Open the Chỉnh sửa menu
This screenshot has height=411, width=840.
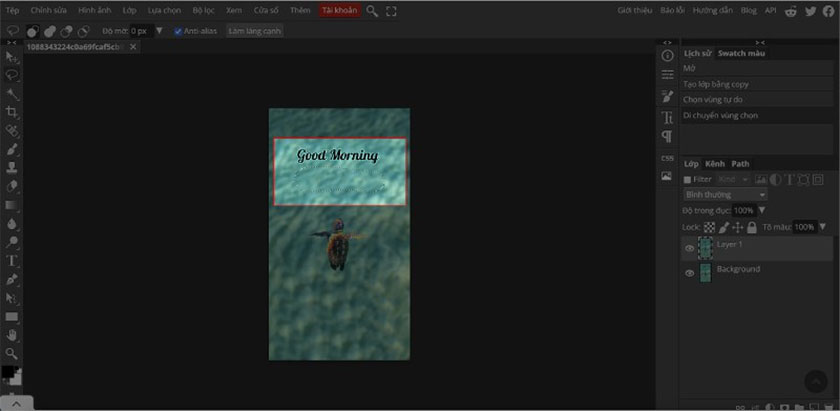click(x=49, y=11)
